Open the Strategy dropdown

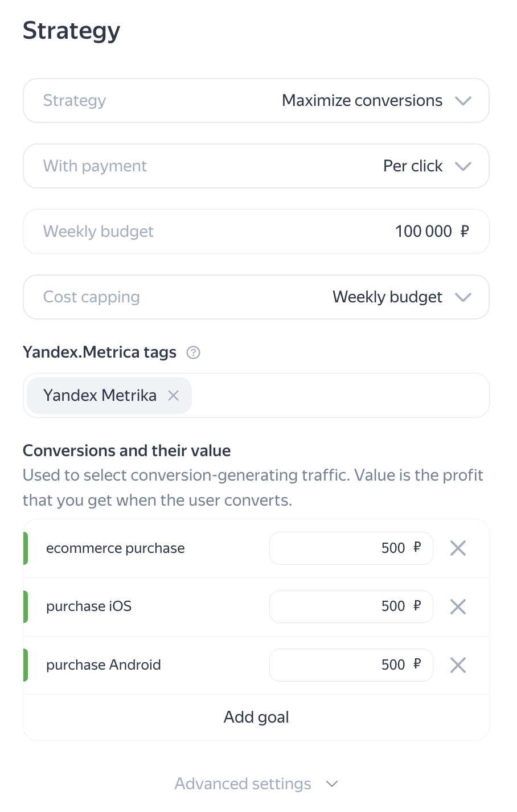(256, 101)
